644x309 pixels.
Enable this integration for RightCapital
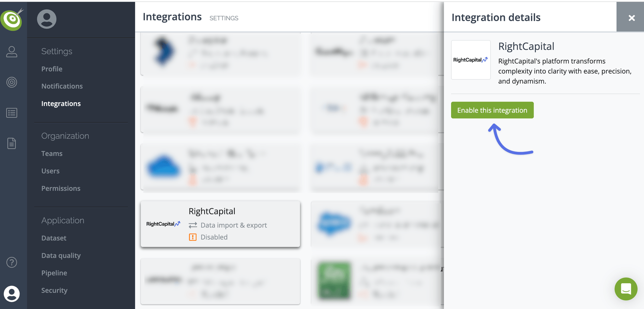492,110
